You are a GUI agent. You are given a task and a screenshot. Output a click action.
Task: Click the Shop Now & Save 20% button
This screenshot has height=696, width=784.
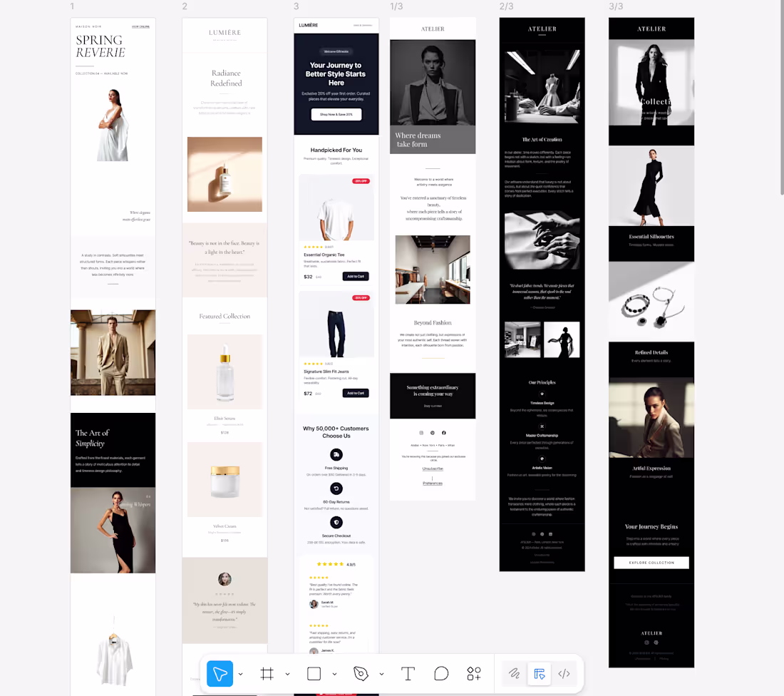click(x=336, y=114)
